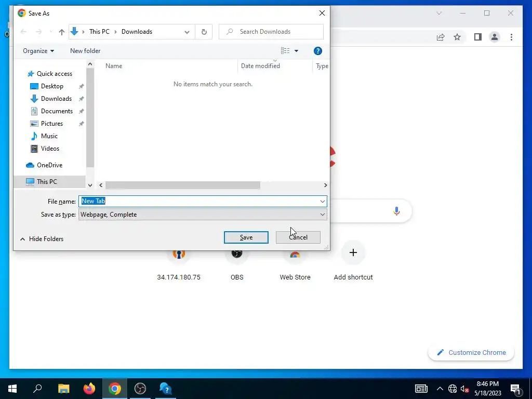Screen dimensions: 532x399
Task: Open the Chrome three-dot menu
Action: [511, 37]
